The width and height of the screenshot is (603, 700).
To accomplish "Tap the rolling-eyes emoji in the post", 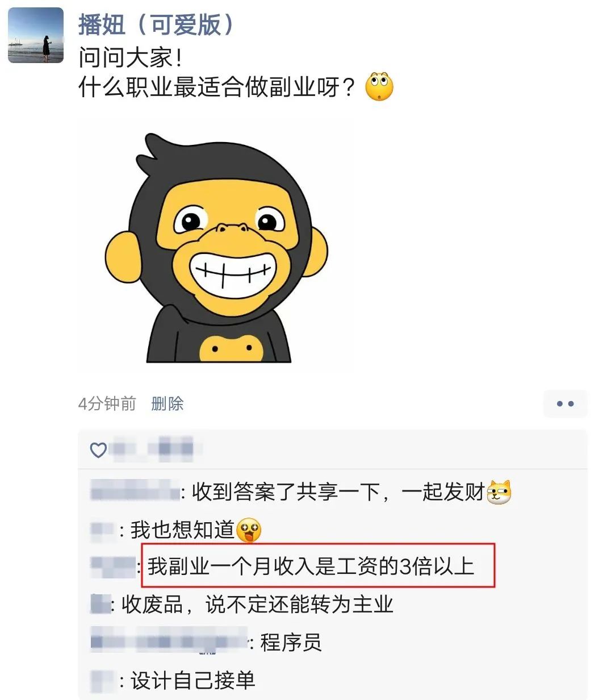I will (379, 86).
